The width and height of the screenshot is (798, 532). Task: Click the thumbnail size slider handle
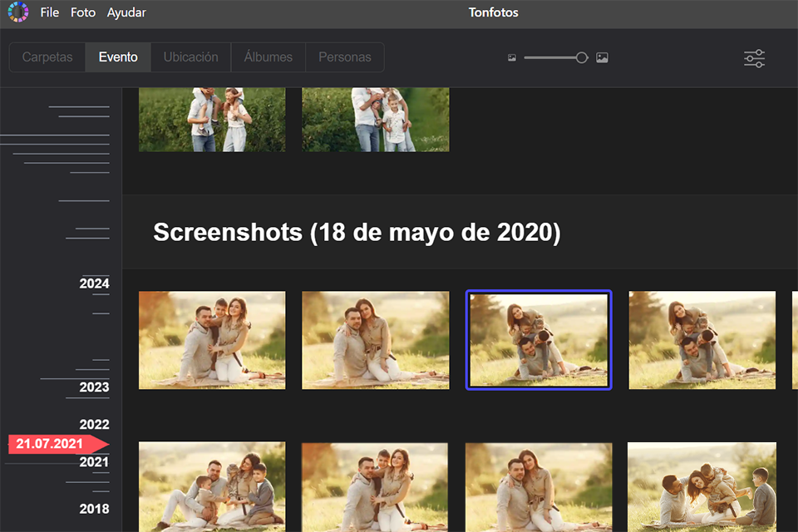(x=581, y=58)
